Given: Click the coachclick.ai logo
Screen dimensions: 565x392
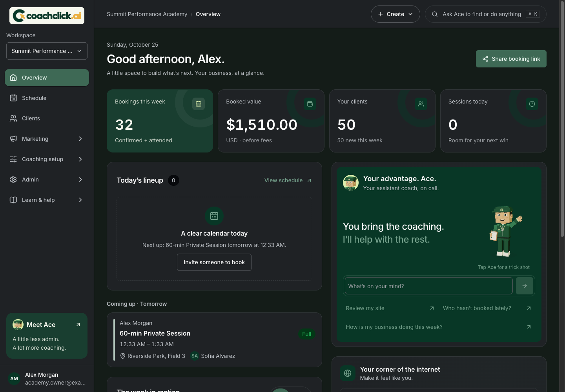Looking at the screenshot, I should (47, 16).
